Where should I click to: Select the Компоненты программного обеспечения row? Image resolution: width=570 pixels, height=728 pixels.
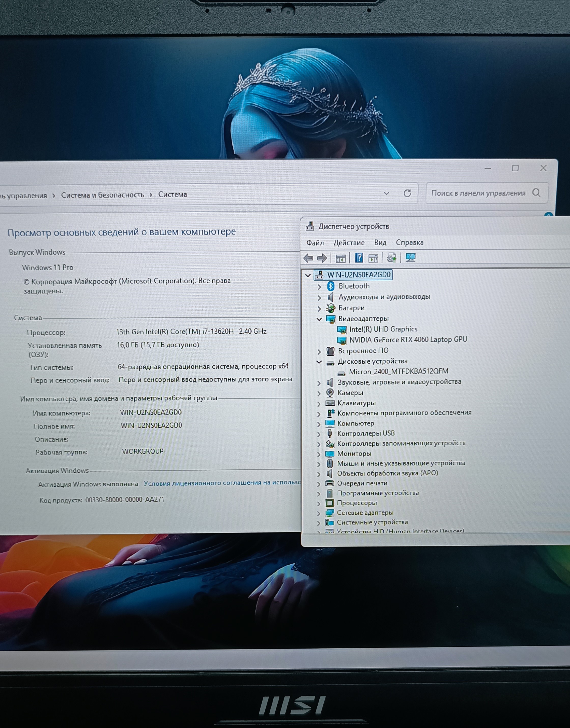404,413
